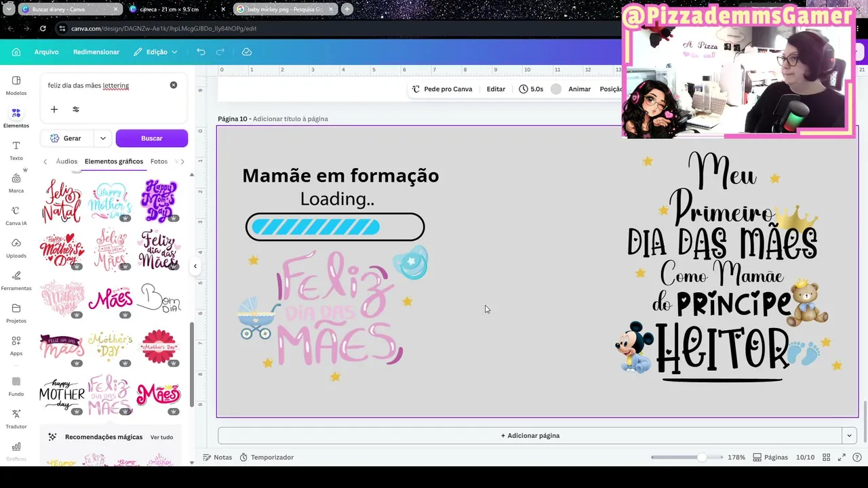Expand the Gerar options dropdown

click(103, 138)
